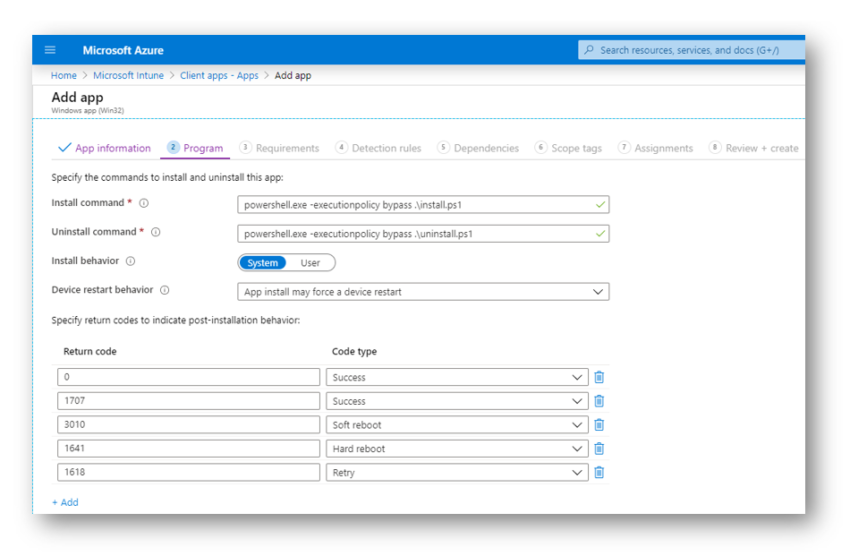This screenshot has height=556, width=850.
Task: Switch to Detection rules tab
Action: pos(378,148)
